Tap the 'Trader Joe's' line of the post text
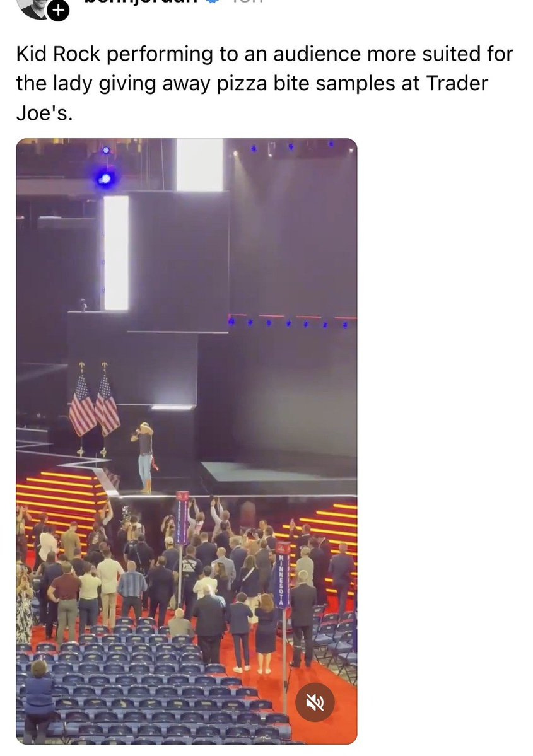Image resolution: width=533 pixels, height=756 pixels. point(44,113)
